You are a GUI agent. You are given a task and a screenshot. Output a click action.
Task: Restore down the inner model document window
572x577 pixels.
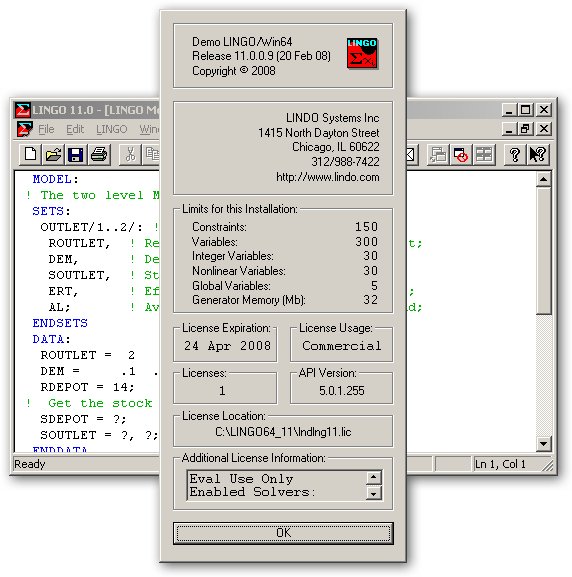point(525,129)
